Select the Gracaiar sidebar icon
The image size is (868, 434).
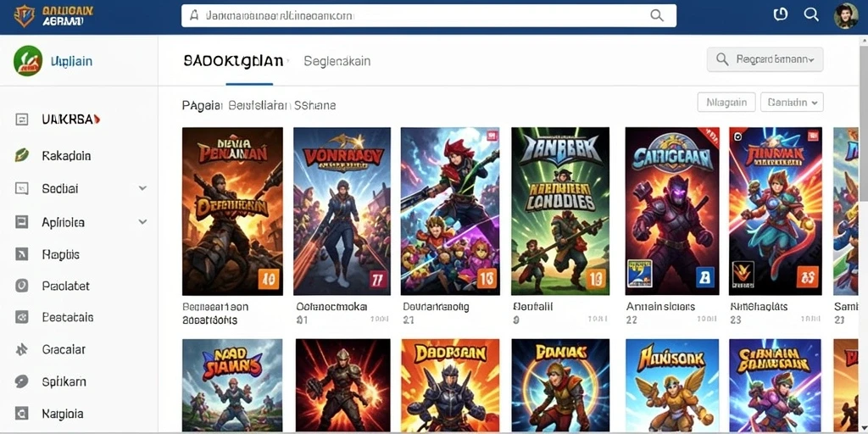pyautogui.click(x=21, y=349)
